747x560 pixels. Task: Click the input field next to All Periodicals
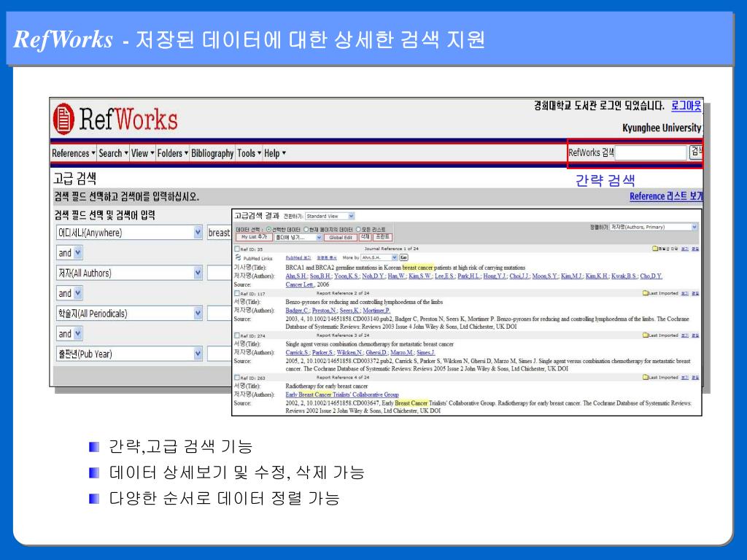click(x=219, y=314)
